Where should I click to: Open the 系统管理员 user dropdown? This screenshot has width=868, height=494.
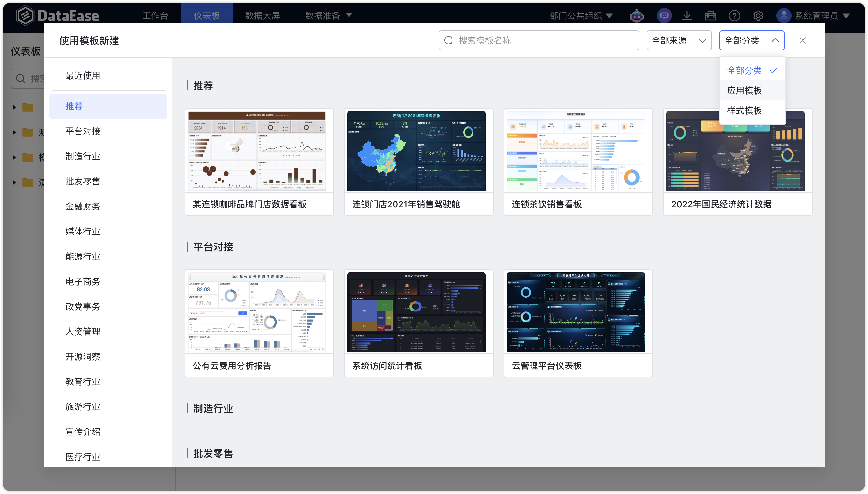[822, 16]
